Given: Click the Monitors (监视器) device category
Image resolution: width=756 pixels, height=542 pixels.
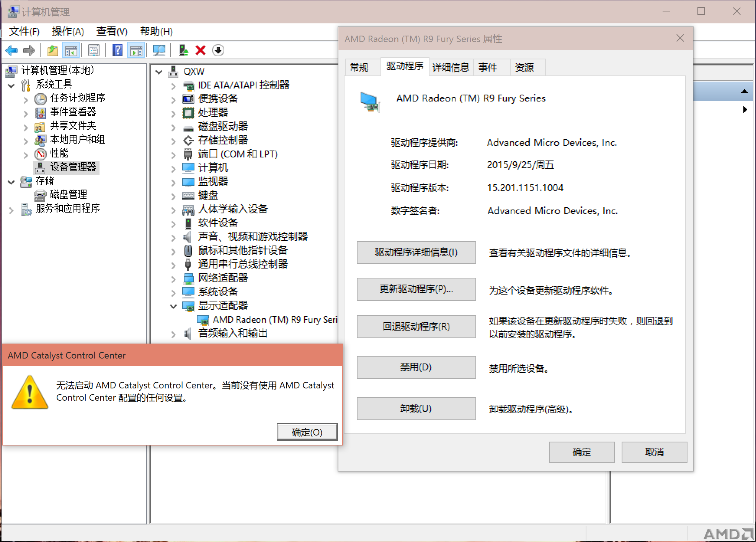Looking at the screenshot, I should (213, 182).
